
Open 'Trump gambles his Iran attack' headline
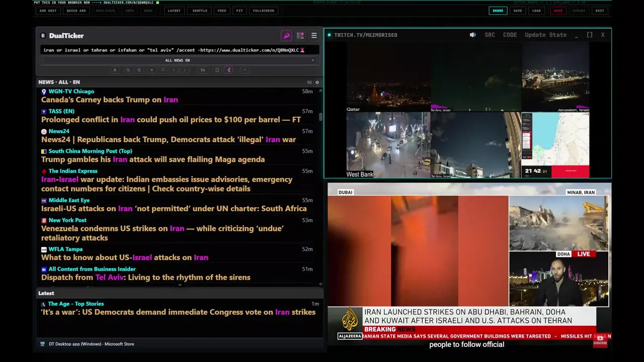(153, 159)
